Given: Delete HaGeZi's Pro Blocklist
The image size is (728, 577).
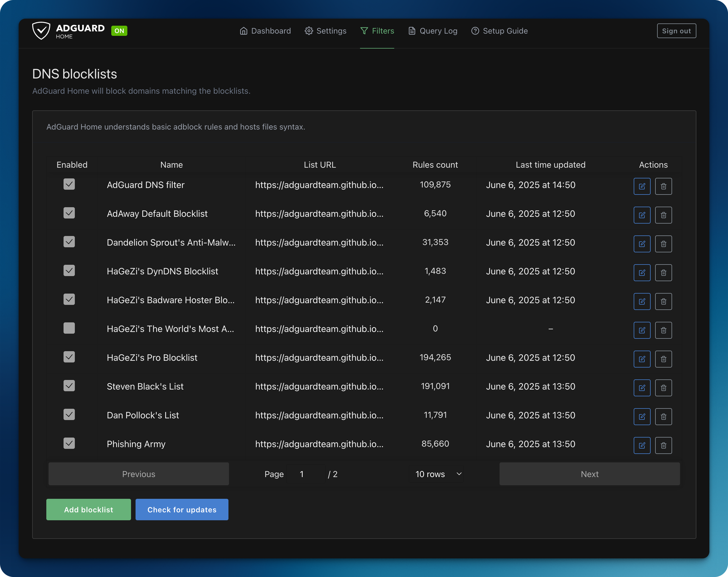Looking at the screenshot, I should point(664,359).
